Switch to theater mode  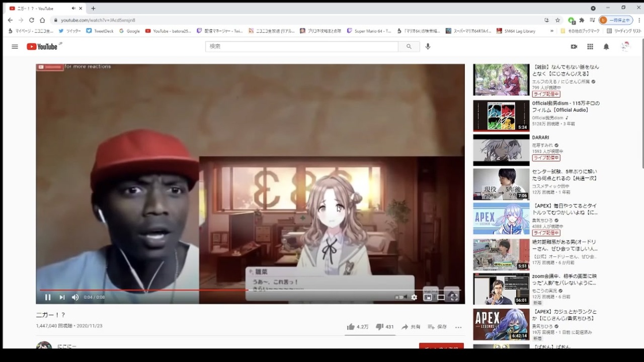click(441, 297)
